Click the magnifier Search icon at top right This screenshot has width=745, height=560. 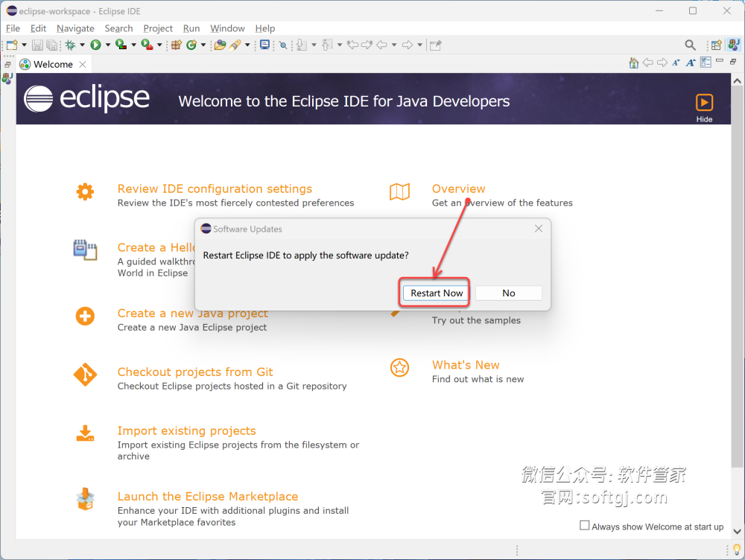[x=690, y=45]
